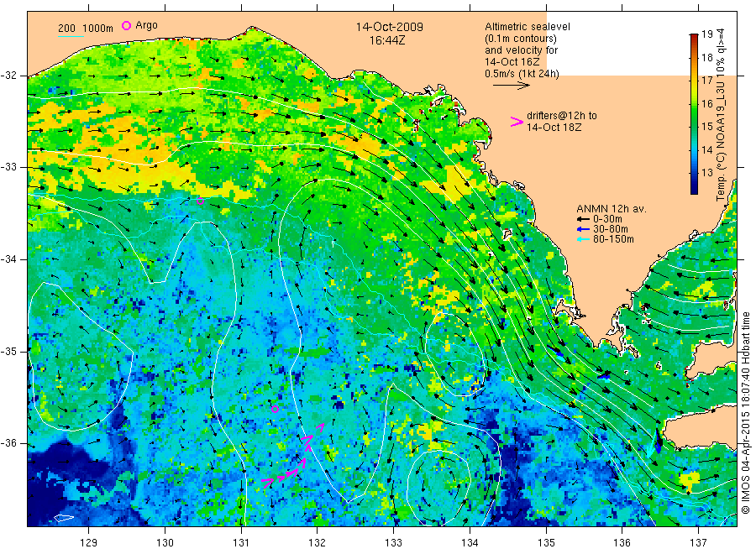This screenshot has width=756, height=554.
Task: Click the Argo float marker near 131.5E, 35.6S
Action: pos(275,410)
